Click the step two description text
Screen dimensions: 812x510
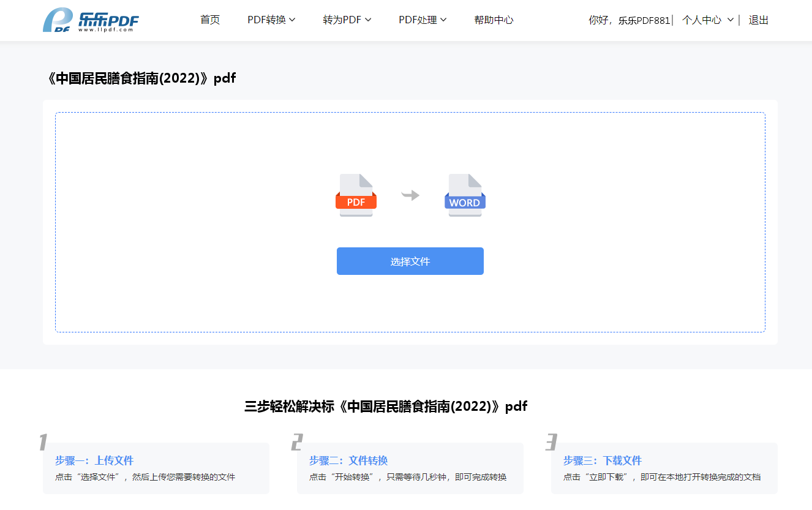pos(408,477)
